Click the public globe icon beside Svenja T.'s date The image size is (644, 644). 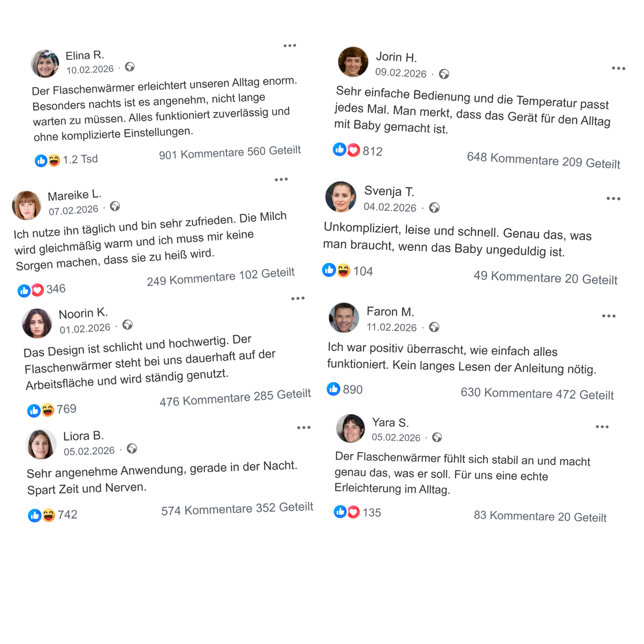pos(434,208)
